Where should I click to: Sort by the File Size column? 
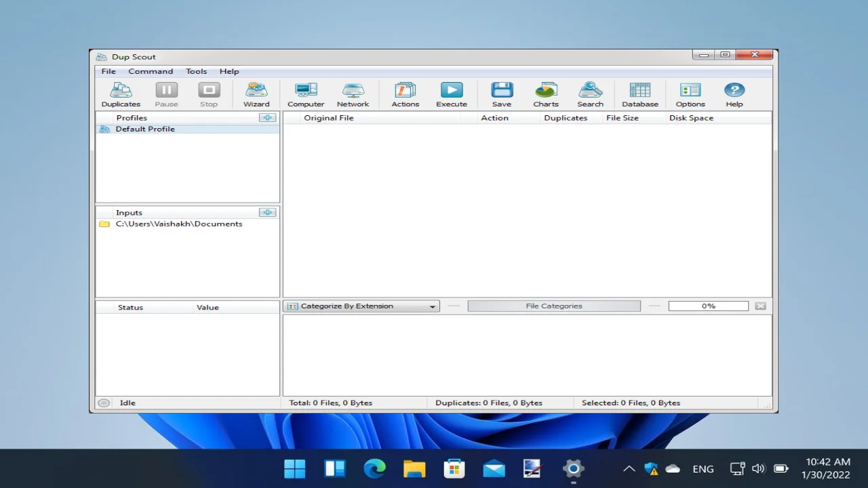[623, 118]
